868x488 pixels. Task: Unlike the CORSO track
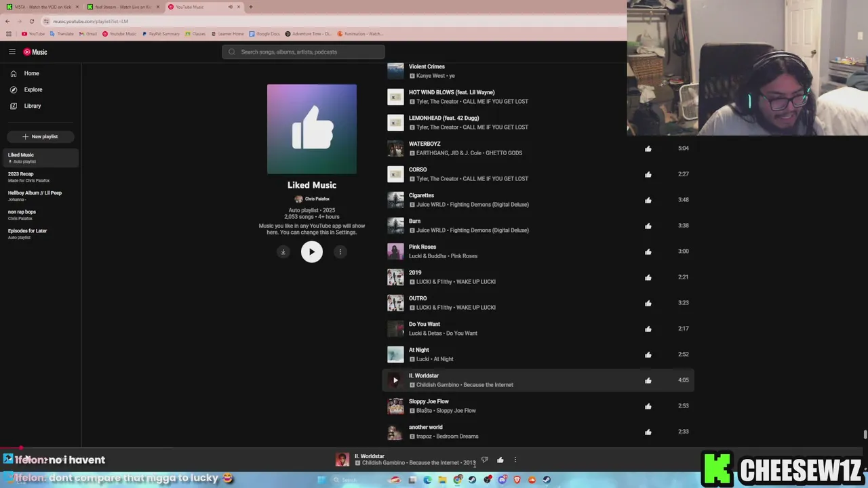click(648, 174)
